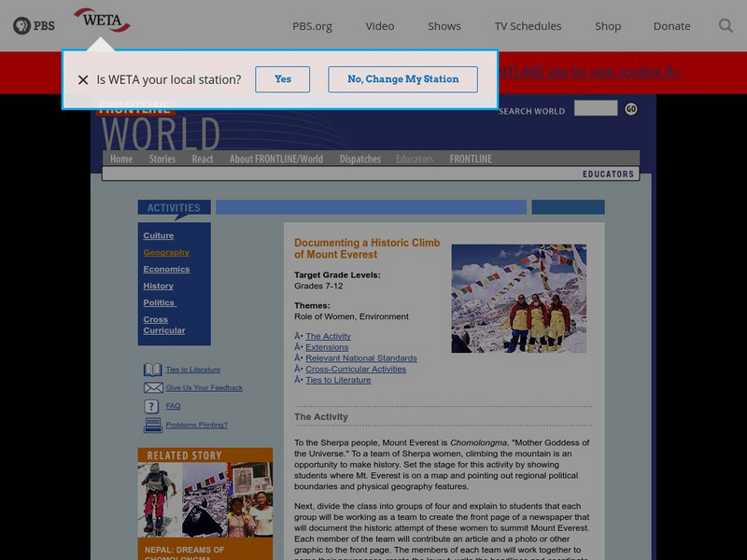Open Give Us Your Feedback link
The image size is (747, 560).
pos(204,387)
